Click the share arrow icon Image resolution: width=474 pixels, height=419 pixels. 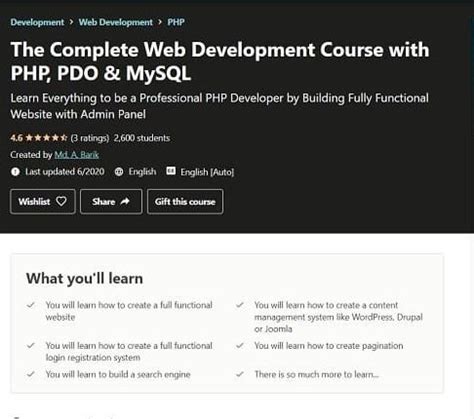point(125,201)
